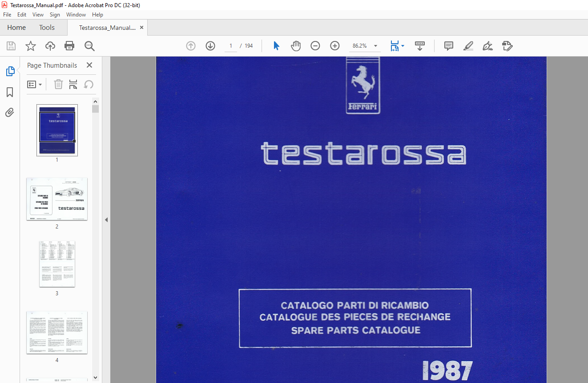Viewport: 588px width, 383px height.
Task: Open the Bookmarks sidebar icon
Action: (x=10, y=92)
